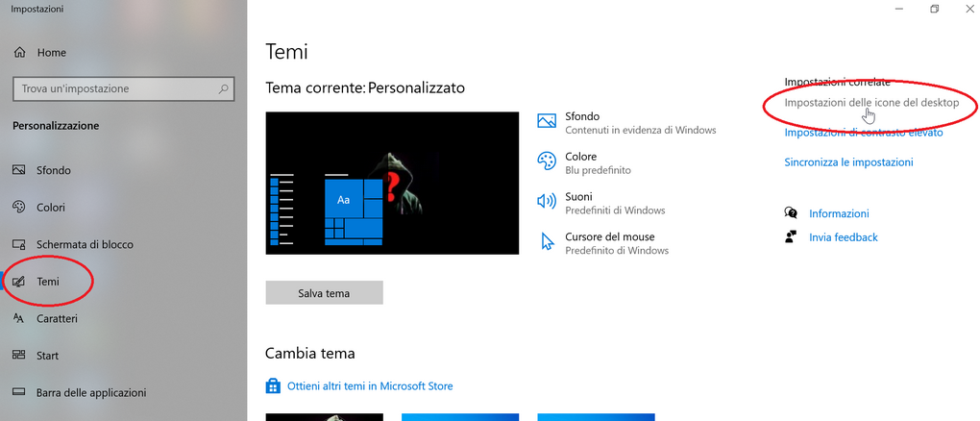This screenshot has width=980, height=421.
Task: Click the Start tiles icon in sidebar
Action: point(19,356)
